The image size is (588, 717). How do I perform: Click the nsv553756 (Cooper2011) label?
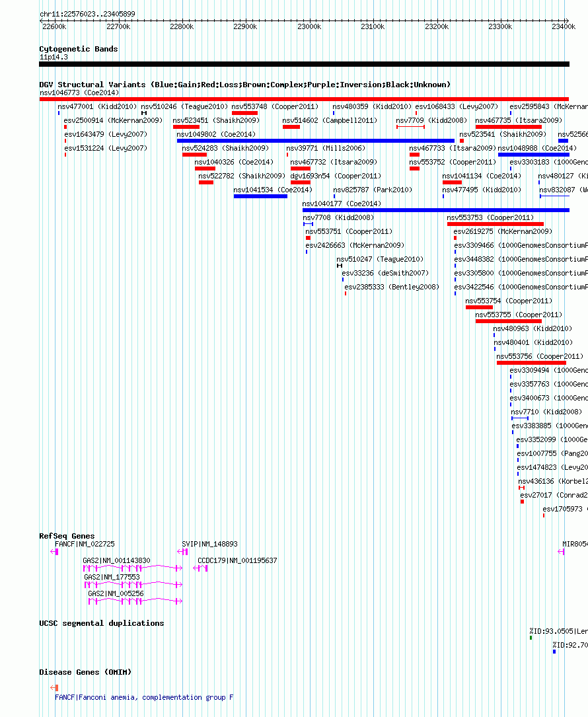tap(540, 356)
